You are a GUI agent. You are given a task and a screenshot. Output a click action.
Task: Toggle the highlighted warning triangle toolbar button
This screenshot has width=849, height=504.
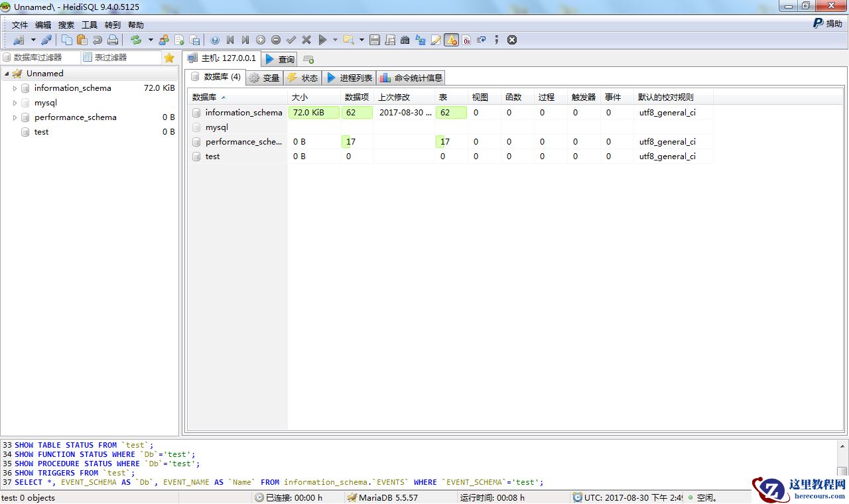pyautogui.click(x=451, y=40)
